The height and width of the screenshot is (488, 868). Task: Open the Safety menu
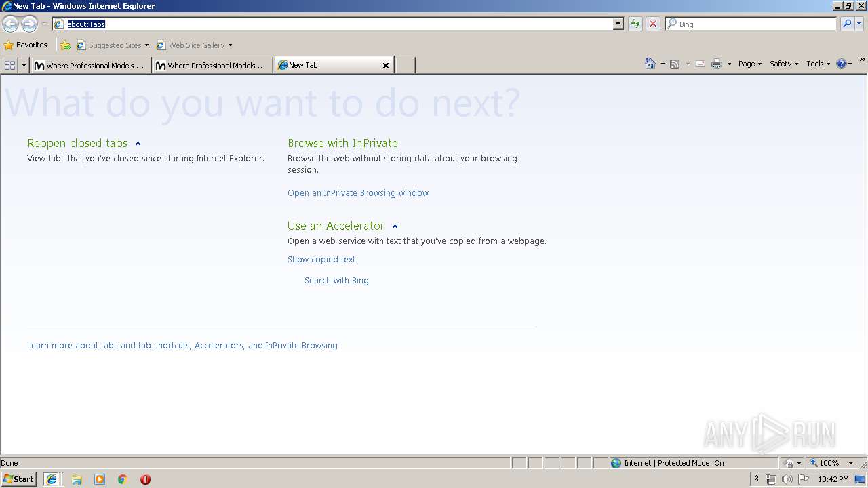[784, 64]
